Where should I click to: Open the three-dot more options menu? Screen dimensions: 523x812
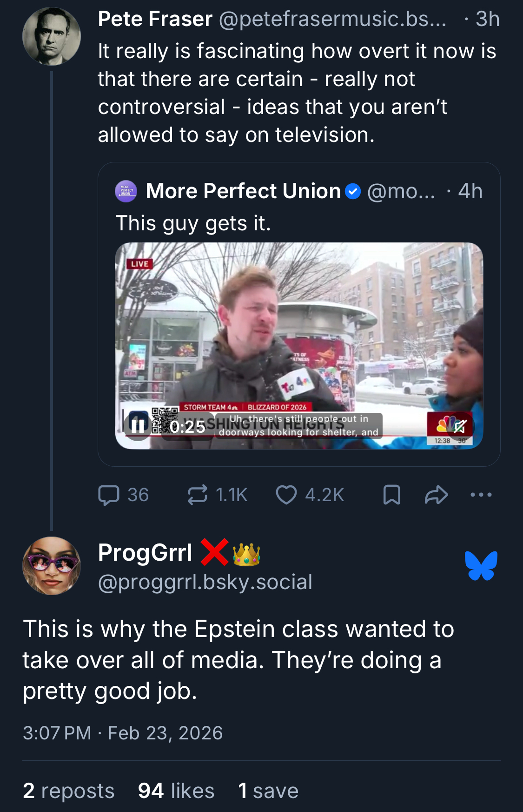(x=481, y=495)
